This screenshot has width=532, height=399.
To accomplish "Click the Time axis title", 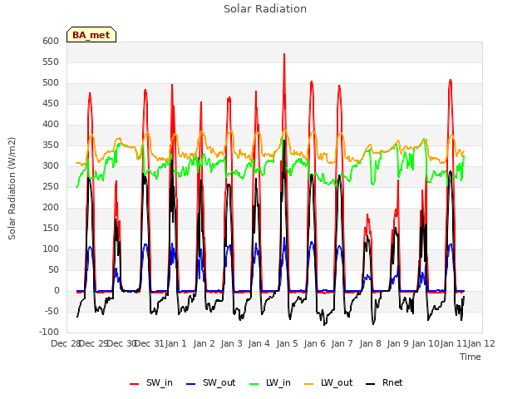I will tap(470, 357).
